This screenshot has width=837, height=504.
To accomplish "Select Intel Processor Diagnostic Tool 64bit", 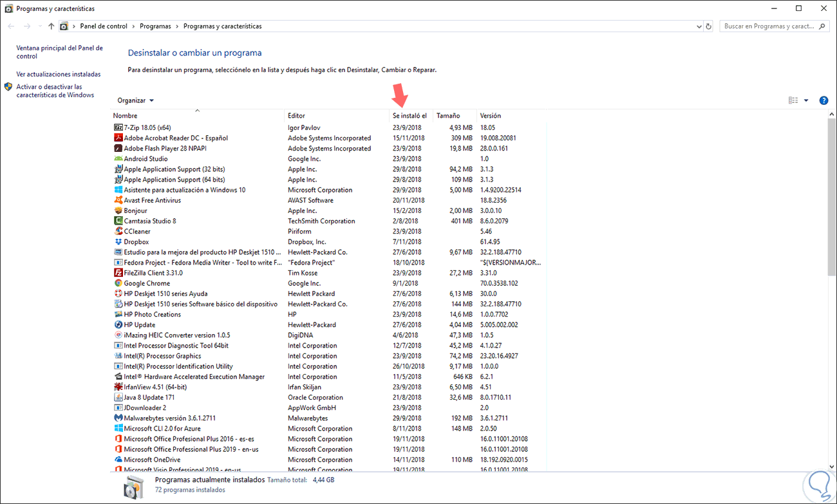I will point(328,346).
